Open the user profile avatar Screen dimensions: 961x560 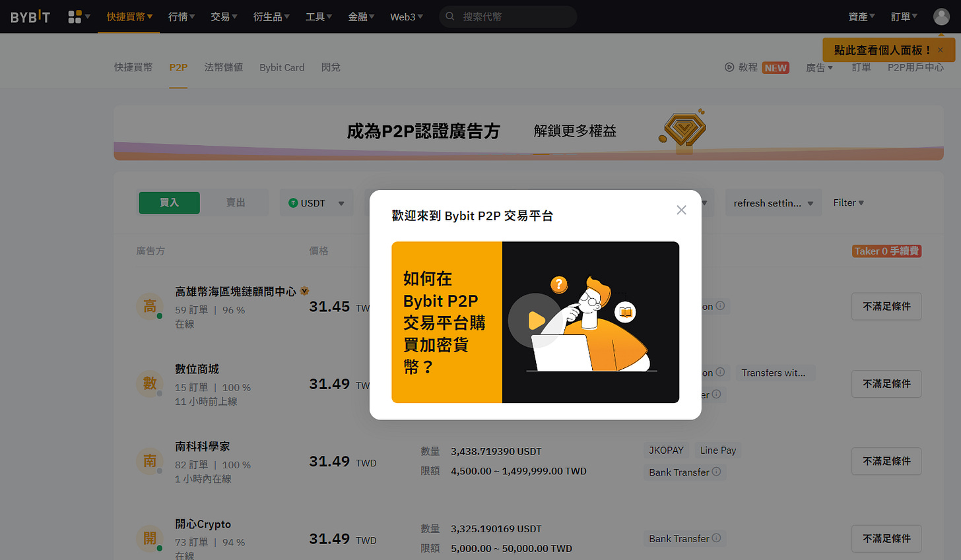point(941,16)
